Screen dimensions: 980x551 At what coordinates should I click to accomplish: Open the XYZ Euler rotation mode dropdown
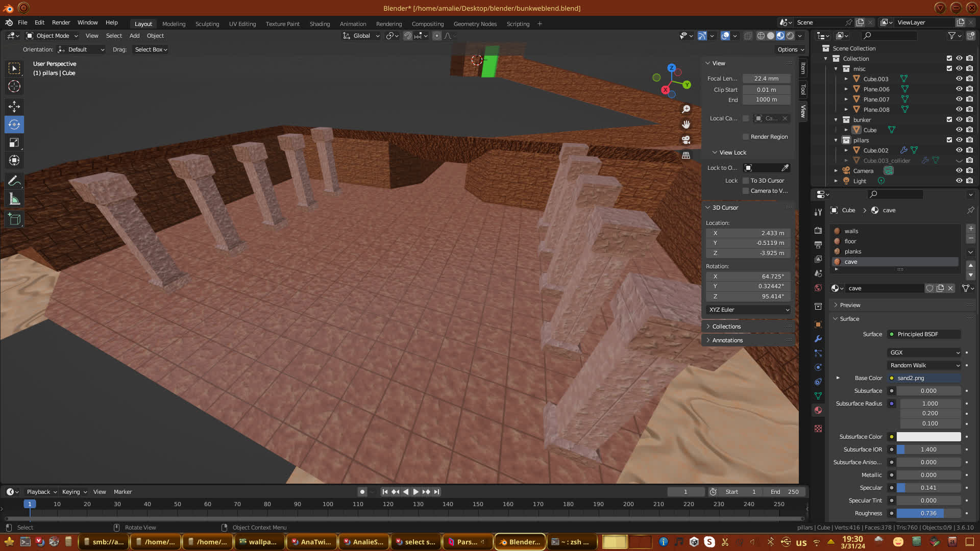748,310
